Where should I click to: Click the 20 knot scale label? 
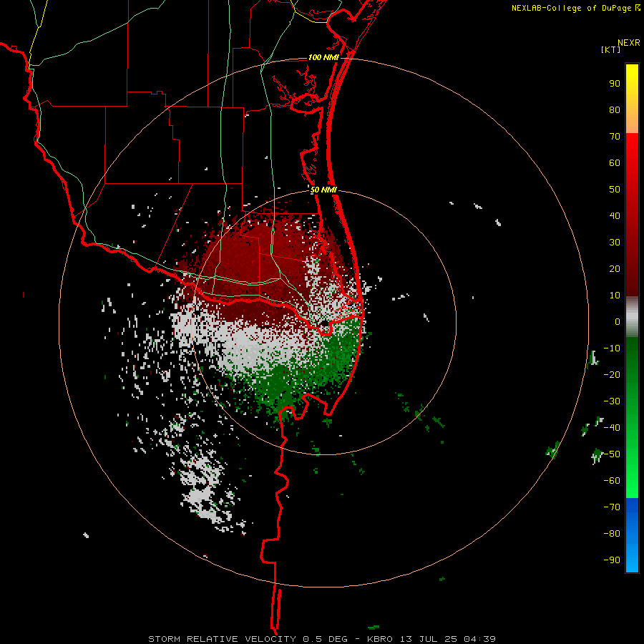pos(615,268)
